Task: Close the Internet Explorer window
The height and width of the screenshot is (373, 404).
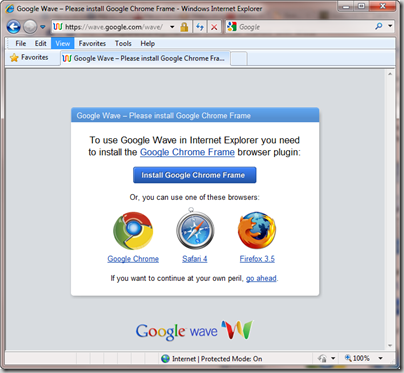Action: 382,6
